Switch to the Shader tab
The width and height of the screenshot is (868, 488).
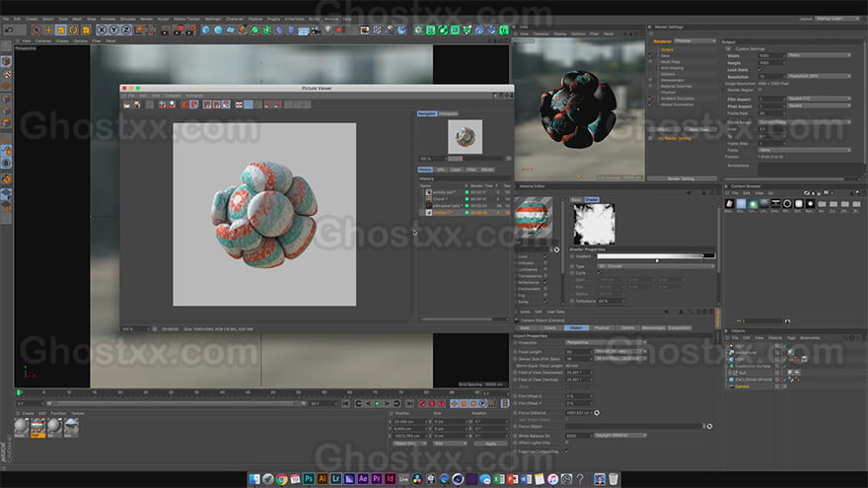[x=592, y=200]
